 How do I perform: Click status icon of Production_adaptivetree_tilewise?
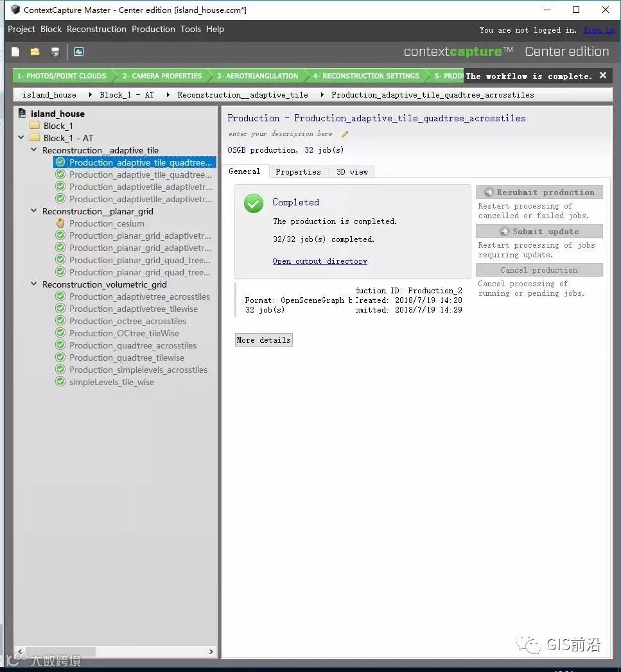tap(60, 309)
